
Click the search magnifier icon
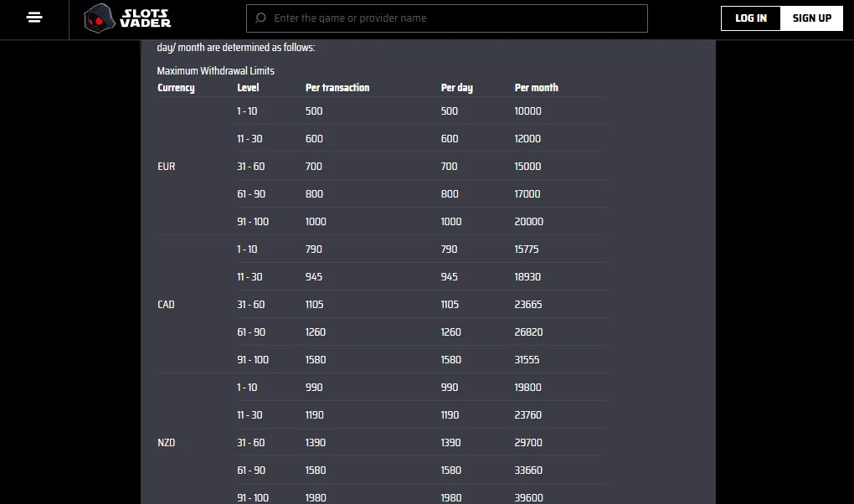click(261, 18)
